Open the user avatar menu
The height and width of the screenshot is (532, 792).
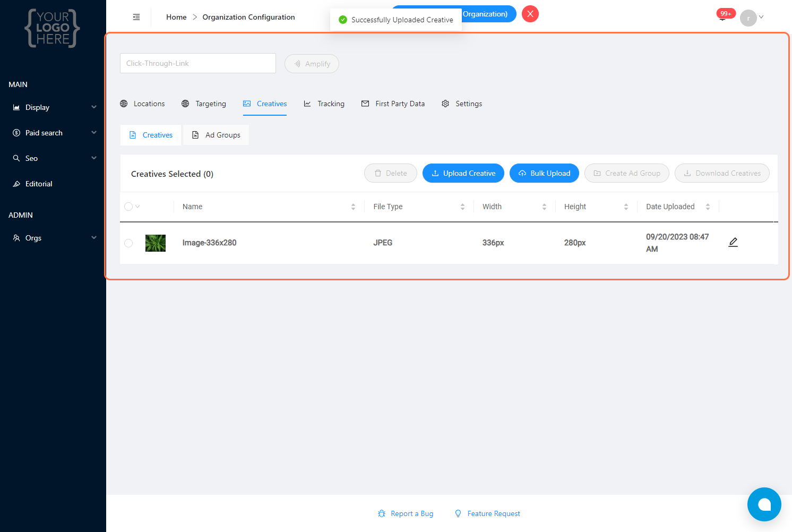tap(748, 18)
